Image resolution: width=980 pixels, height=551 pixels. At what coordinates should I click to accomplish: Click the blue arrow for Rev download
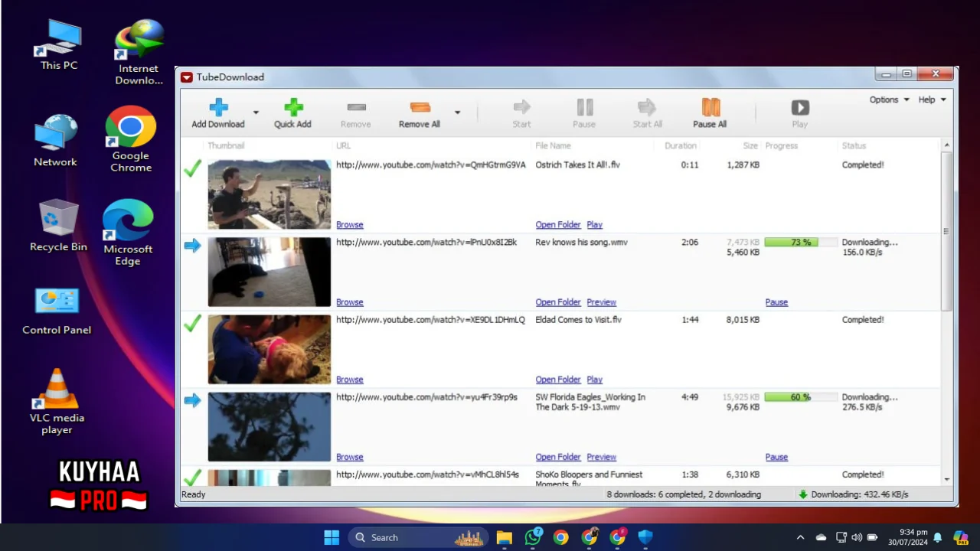192,246
